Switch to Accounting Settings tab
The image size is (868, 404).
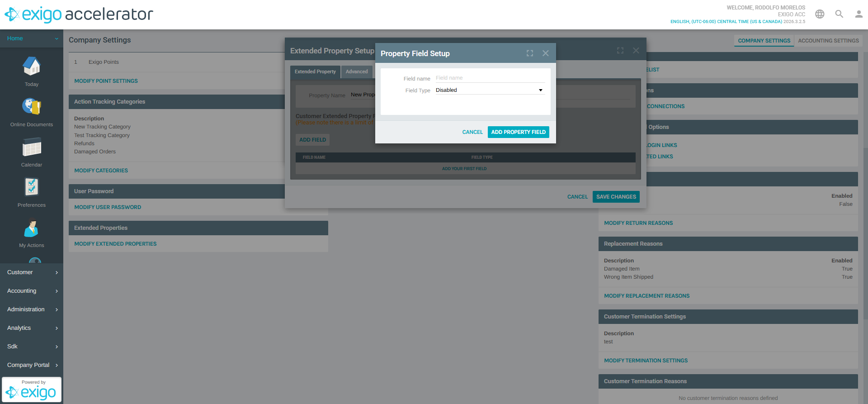[x=828, y=41]
